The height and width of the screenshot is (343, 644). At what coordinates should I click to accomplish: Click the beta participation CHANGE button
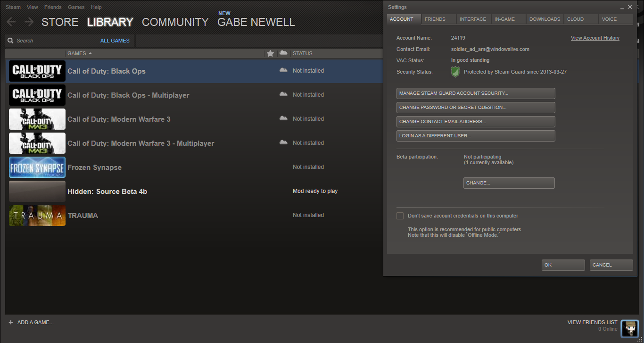pyautogui.click(x=509, y=183)
